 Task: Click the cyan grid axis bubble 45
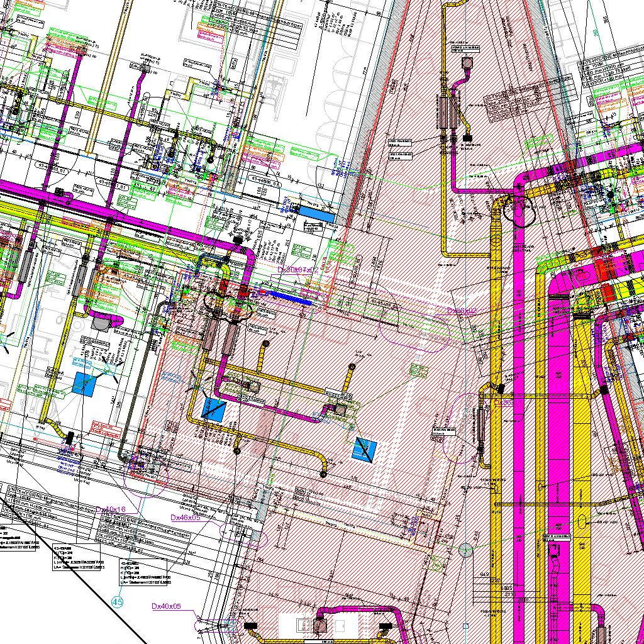click(118, 602)
